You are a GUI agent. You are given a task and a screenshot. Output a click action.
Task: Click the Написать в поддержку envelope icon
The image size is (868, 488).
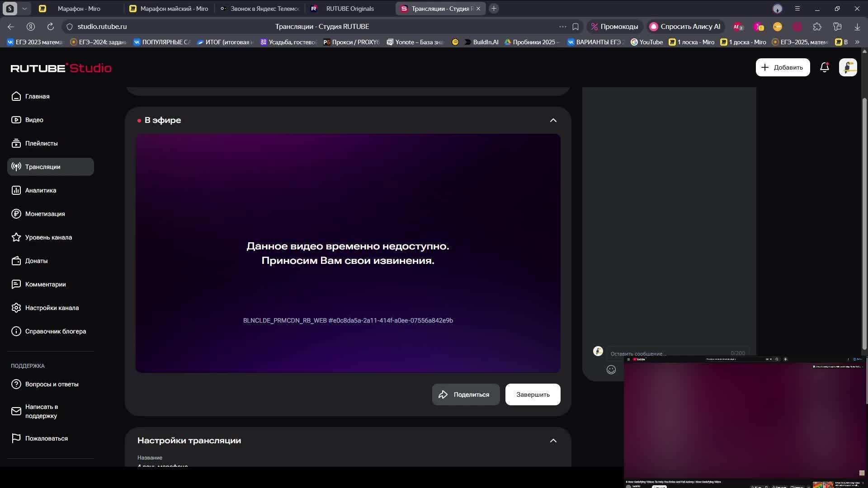16,411
